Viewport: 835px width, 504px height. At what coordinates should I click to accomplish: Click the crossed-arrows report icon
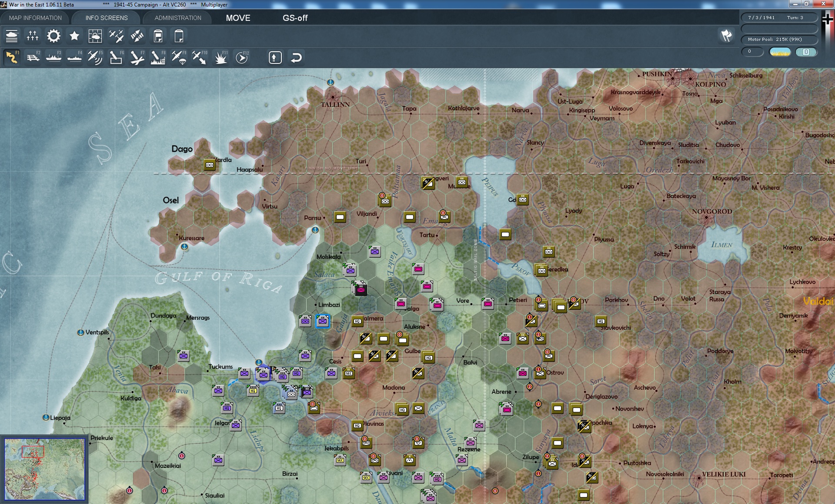click(137, 36)
